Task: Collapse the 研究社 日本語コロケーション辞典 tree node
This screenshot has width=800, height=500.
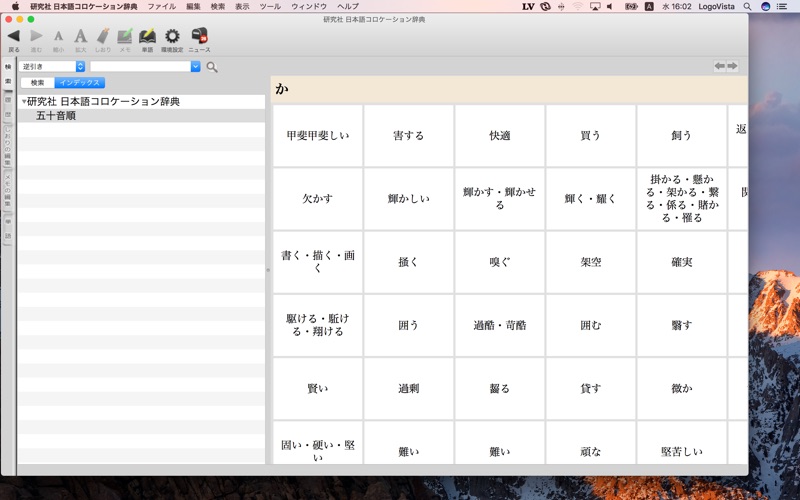Action: click(x=24, y=102)
